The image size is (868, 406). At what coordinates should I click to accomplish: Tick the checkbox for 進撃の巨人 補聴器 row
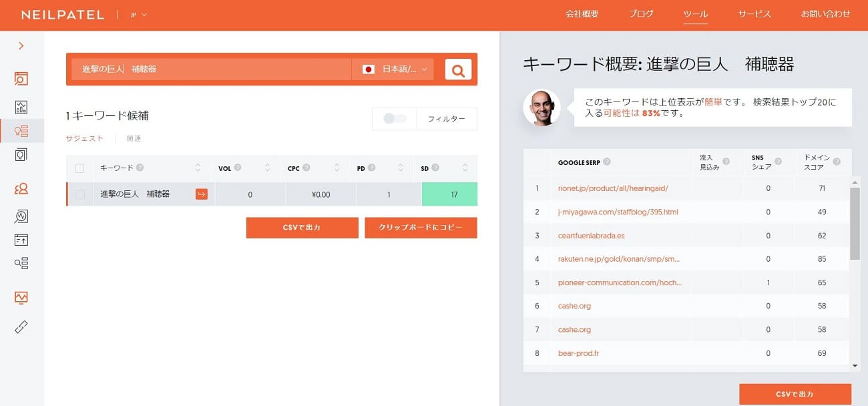point(80,194)
